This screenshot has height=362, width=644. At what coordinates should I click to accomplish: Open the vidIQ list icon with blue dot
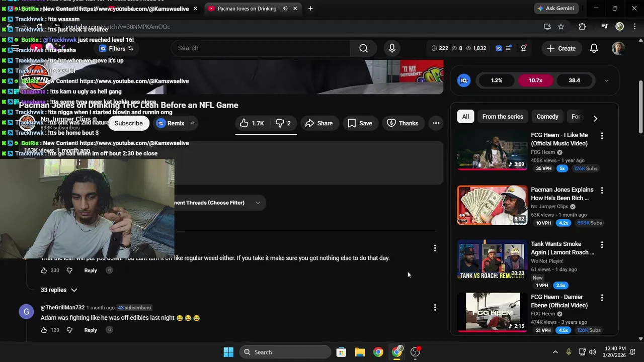[x=508, y=48]
